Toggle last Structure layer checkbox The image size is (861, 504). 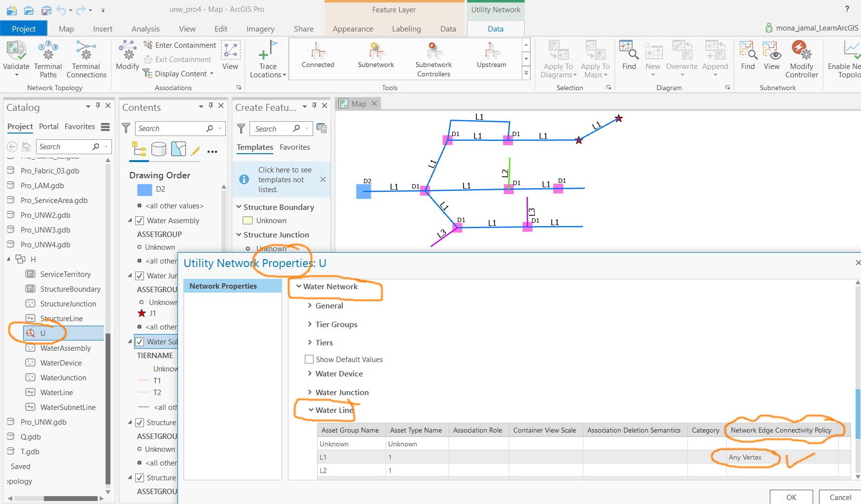coord(140,478)
